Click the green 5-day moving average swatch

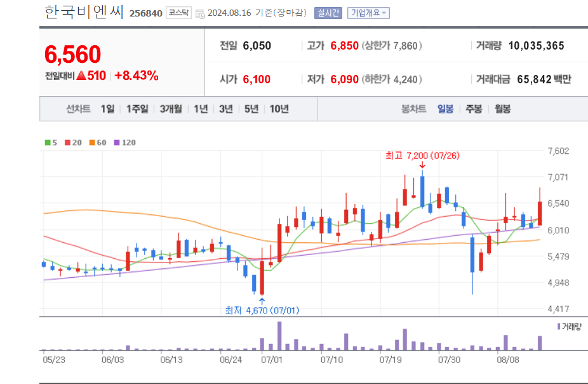pos(48,142)
